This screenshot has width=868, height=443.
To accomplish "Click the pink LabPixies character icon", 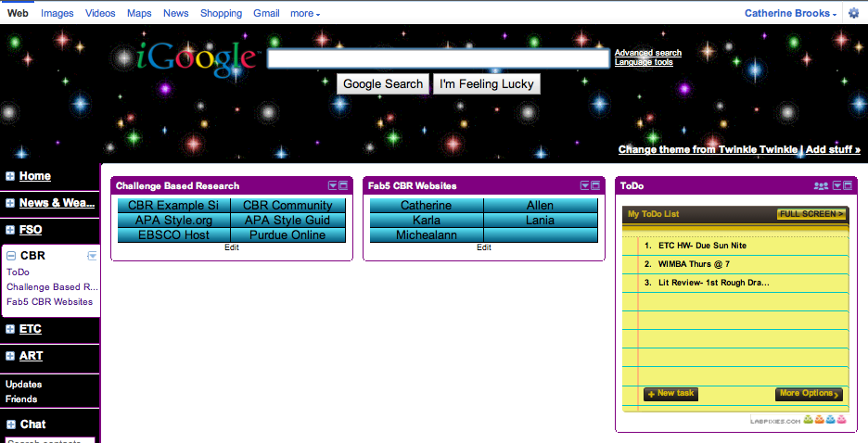I will tap(841, 420).
